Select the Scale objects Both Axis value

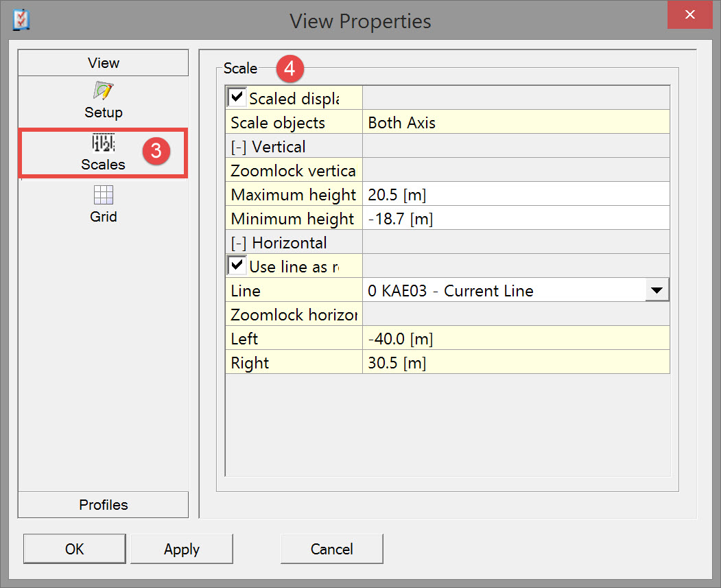515,123
